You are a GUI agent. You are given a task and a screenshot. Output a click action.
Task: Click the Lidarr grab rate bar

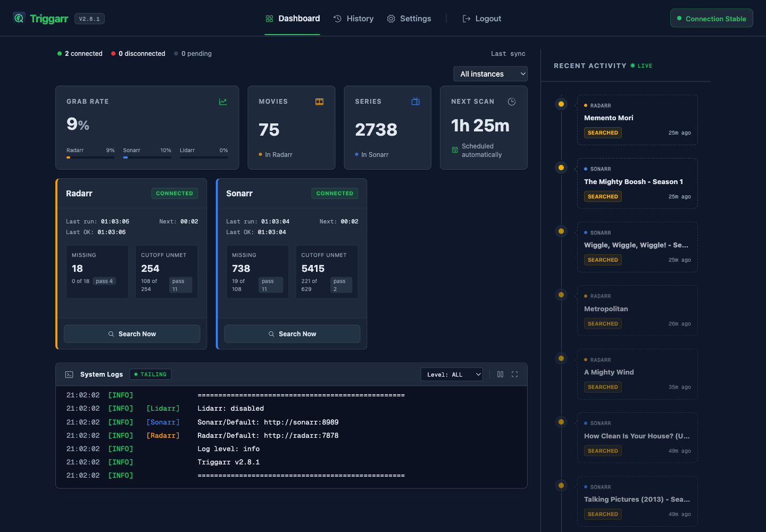pos(204,157)
